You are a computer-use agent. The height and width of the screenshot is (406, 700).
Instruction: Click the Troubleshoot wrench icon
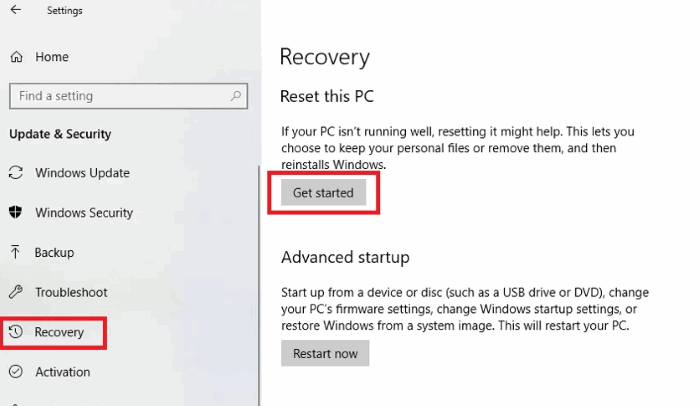pyautogui.click(x=16, y=292)
